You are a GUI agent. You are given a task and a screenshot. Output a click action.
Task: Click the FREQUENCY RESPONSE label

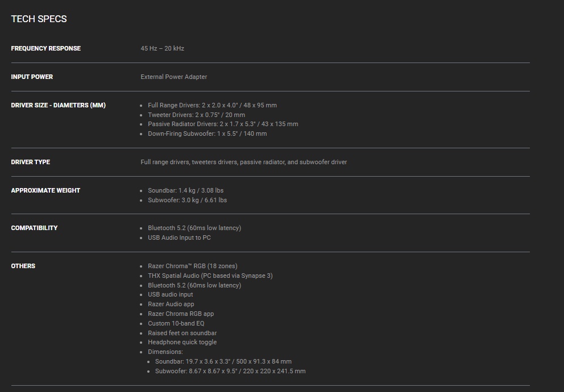(x=45, y=48)
